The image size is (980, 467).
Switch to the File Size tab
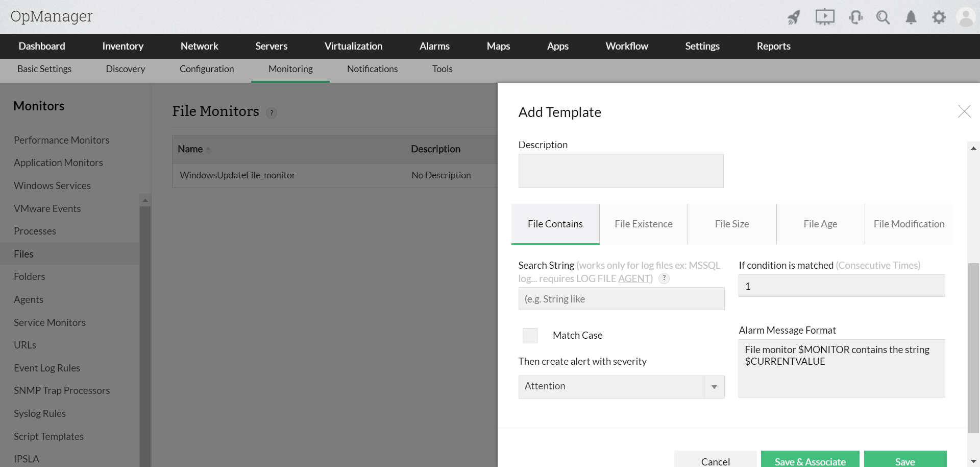coord(732,224)
